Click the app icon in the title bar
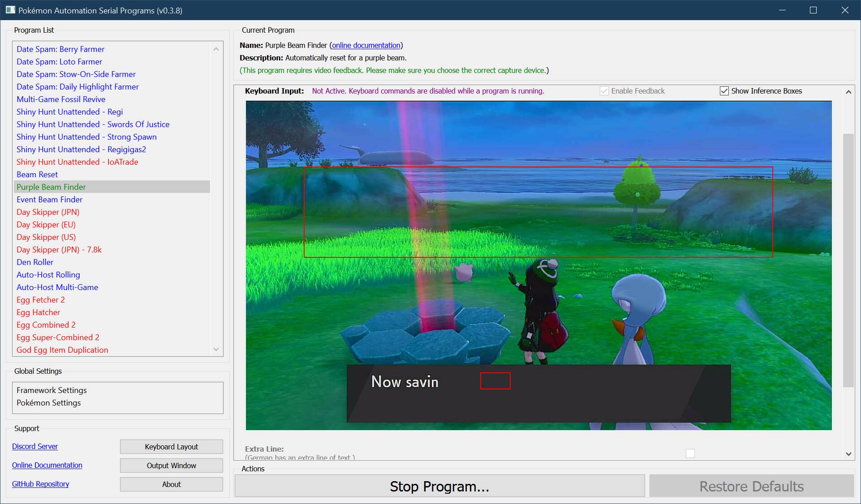This screenshot has width=861, height=504. (10, 10)
